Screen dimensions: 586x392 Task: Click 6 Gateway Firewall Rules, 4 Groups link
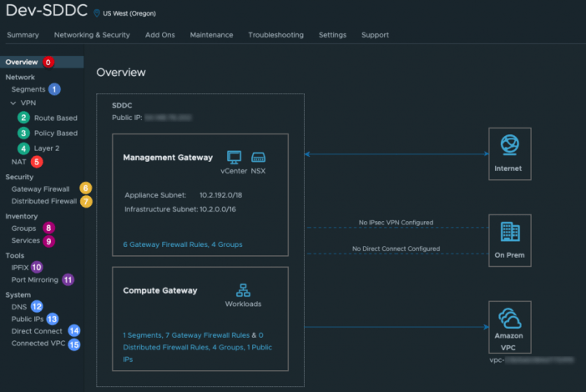click(183, 244)
